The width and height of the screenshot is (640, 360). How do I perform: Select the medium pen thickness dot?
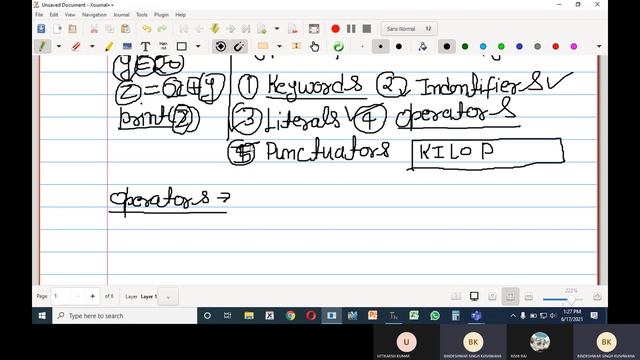tap(380, 47)
